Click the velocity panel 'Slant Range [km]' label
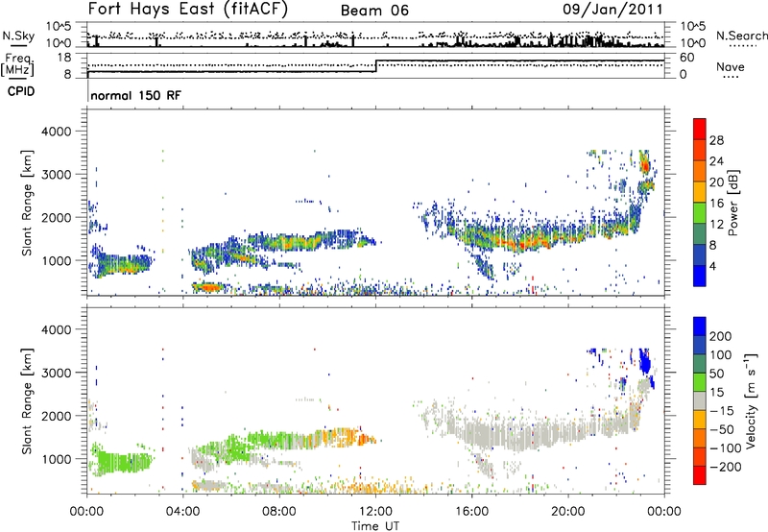The image size is (768, 532). click(x=27, y=400)
